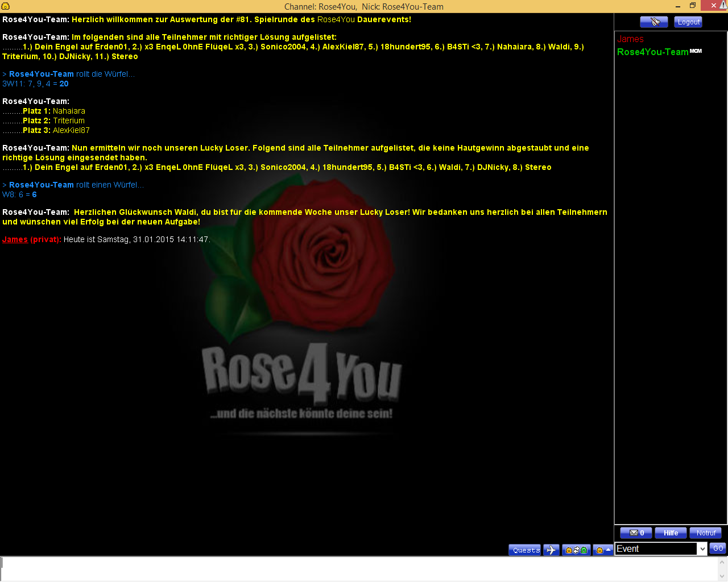Viewport: 728px width, 582px height.
Task: Click the airplane icon button
Action: pyautogui.click(x=551, y=550)
